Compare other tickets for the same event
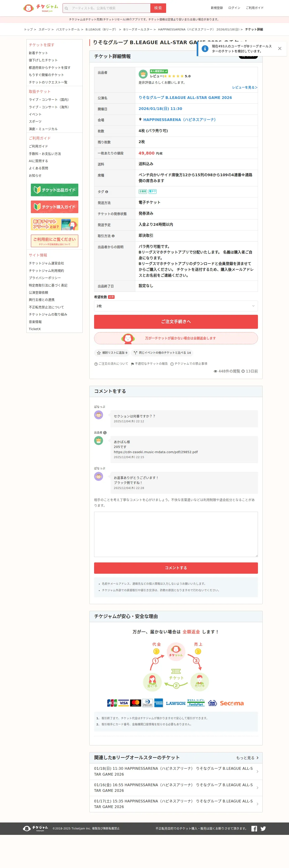The height and width of the screenshot is (868, 289). 162,353
